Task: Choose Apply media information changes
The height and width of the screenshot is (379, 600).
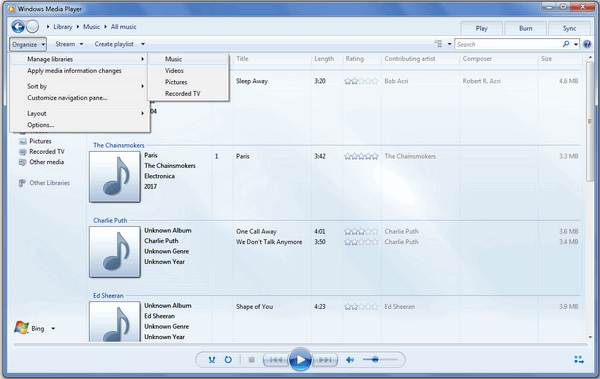Action: click(79, 71)
